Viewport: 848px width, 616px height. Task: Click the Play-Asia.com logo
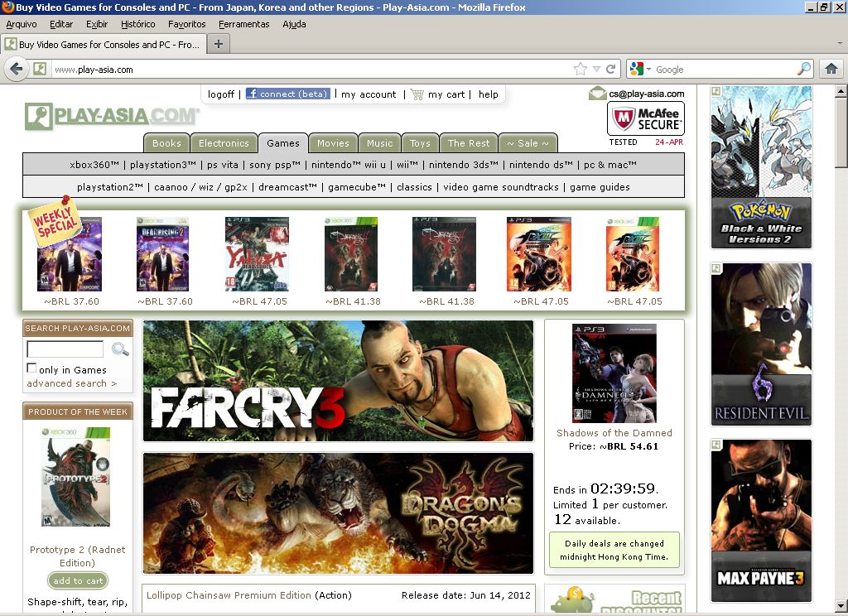112,117
